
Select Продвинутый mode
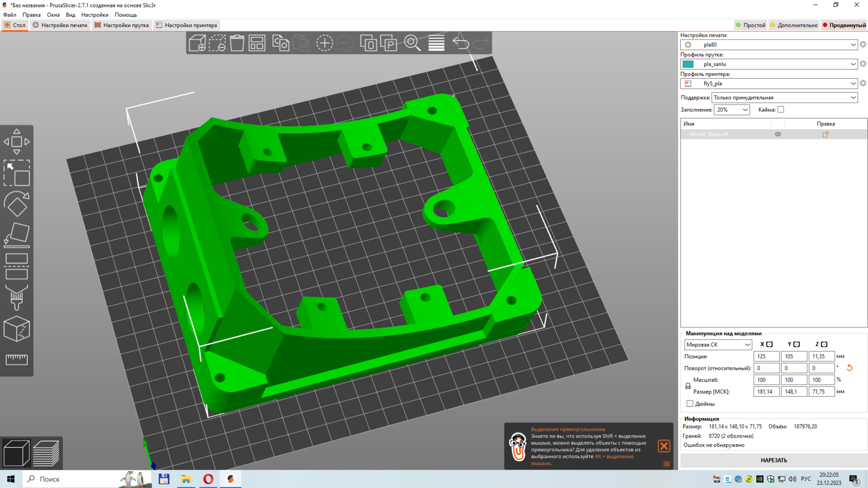[844, 25]
